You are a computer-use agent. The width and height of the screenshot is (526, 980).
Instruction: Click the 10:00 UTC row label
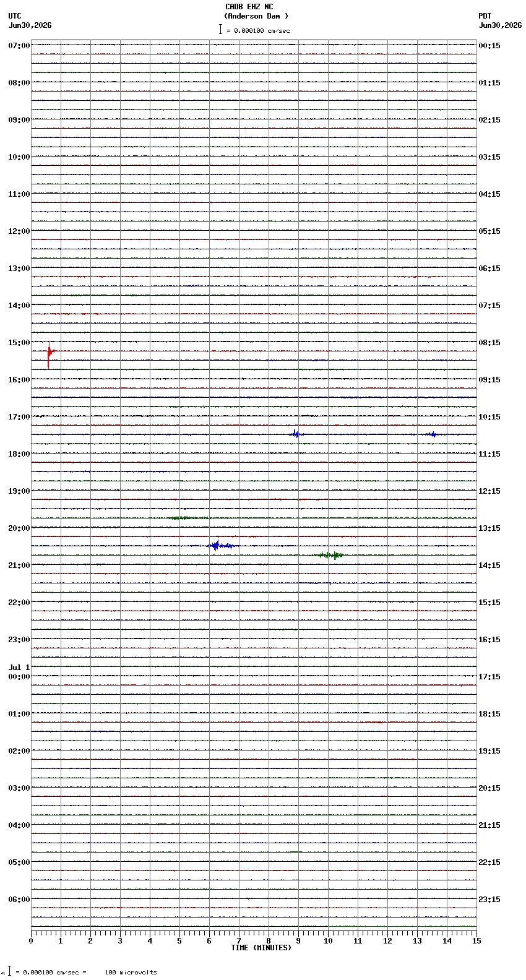[x=19, y=157]
